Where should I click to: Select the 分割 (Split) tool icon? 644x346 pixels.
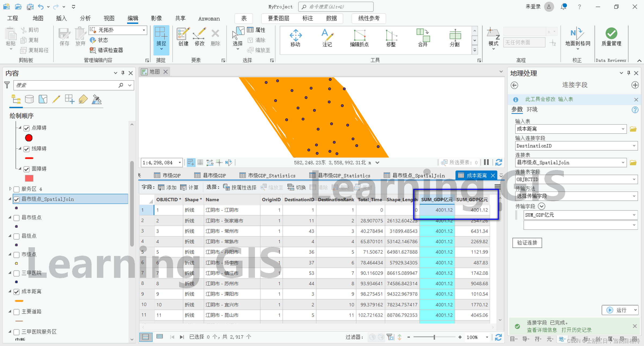[455, 38]
